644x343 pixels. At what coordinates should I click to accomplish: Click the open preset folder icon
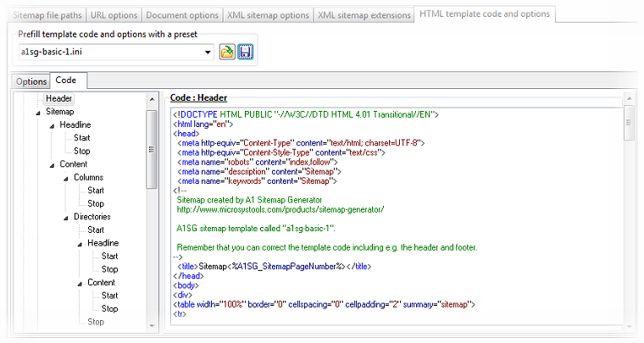[227, 53]
